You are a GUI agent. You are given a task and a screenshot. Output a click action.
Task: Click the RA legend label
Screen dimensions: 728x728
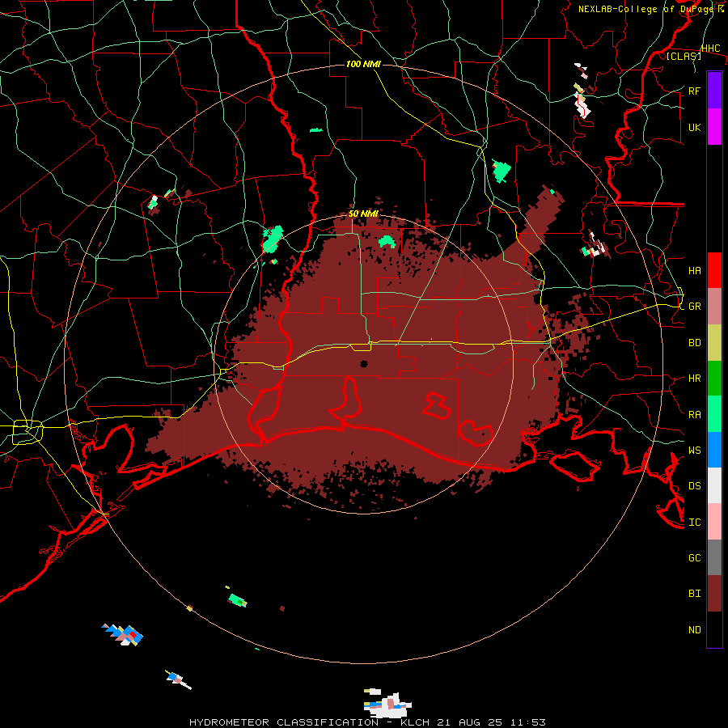694,415
